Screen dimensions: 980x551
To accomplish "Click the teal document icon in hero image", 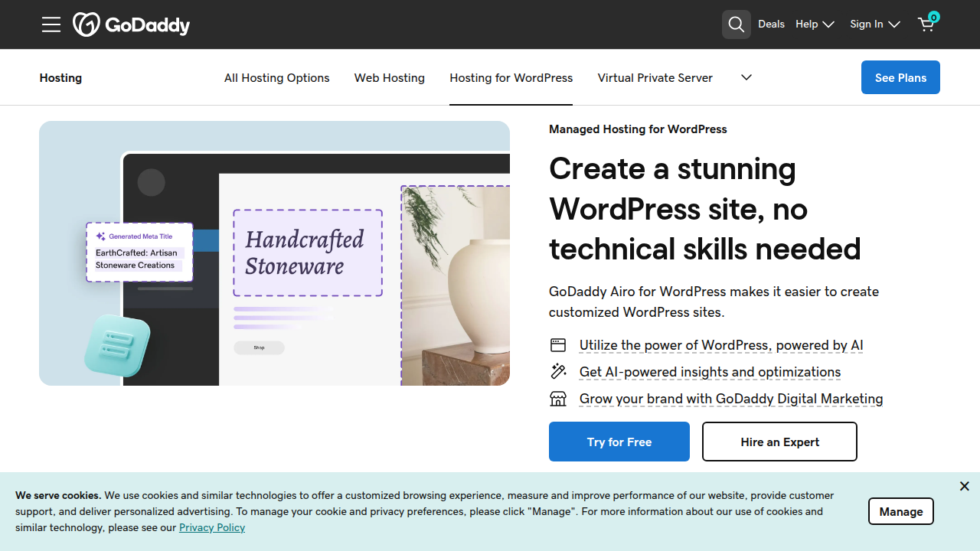I will coord(117,345).
